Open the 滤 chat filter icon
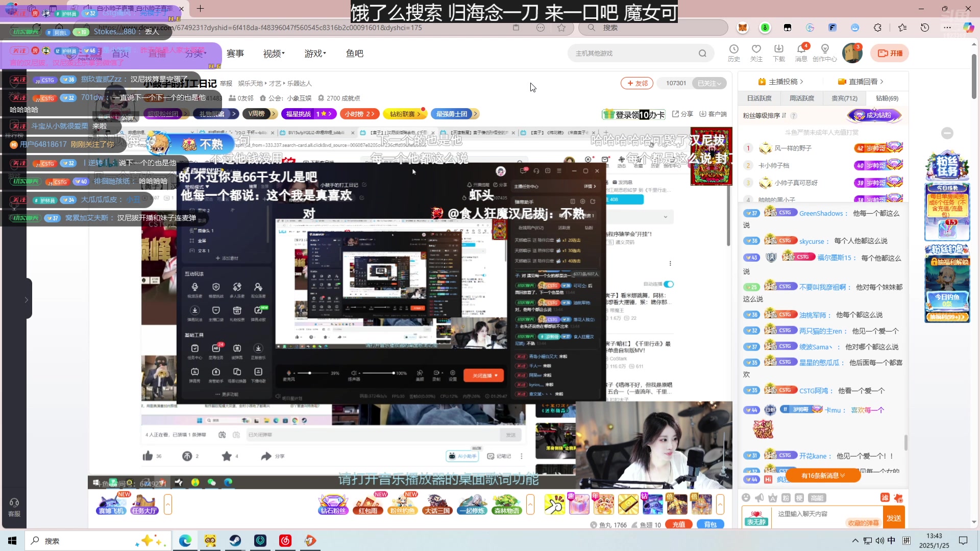The width and height of the screenshot is (980, 551). tap(885, 497)
